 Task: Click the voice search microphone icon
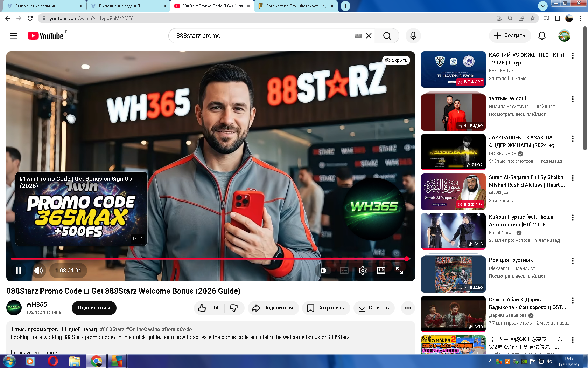[413, 36]
